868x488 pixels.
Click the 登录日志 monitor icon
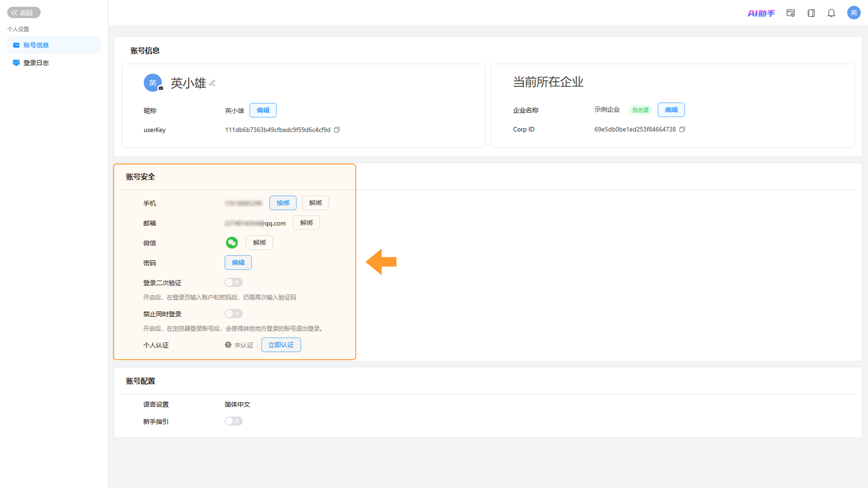tap(16, 63)
